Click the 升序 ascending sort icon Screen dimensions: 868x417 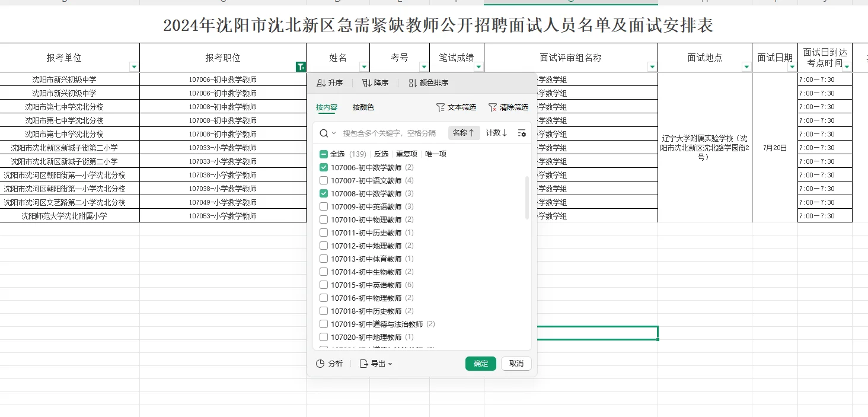tap(321, 83)
